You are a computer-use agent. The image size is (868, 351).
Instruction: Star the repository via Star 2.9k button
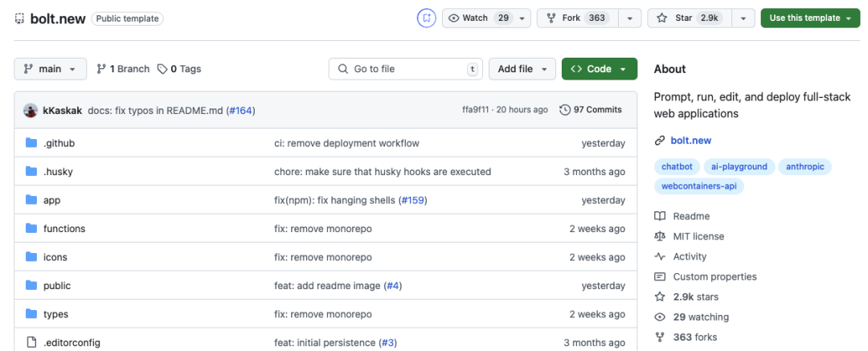point(690,18)
